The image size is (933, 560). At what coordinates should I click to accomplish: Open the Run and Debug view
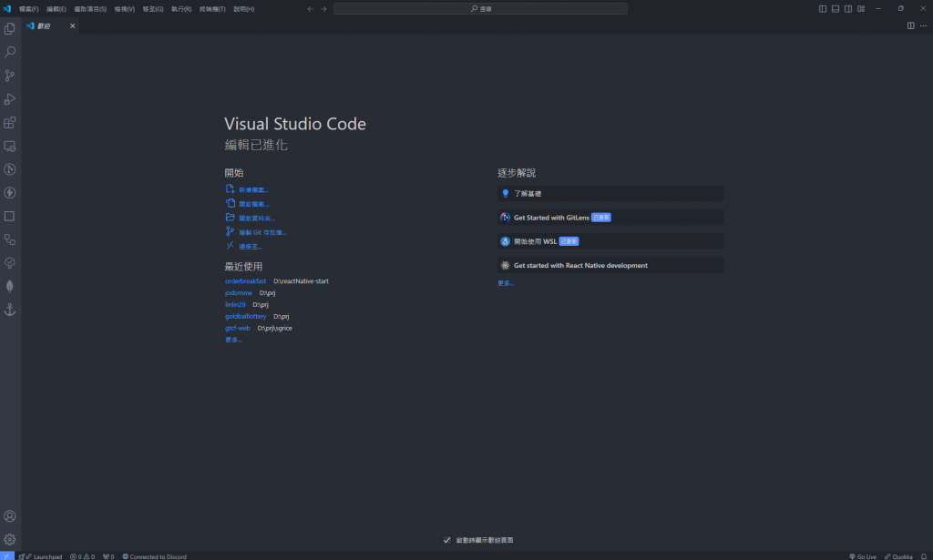point(9,98)
